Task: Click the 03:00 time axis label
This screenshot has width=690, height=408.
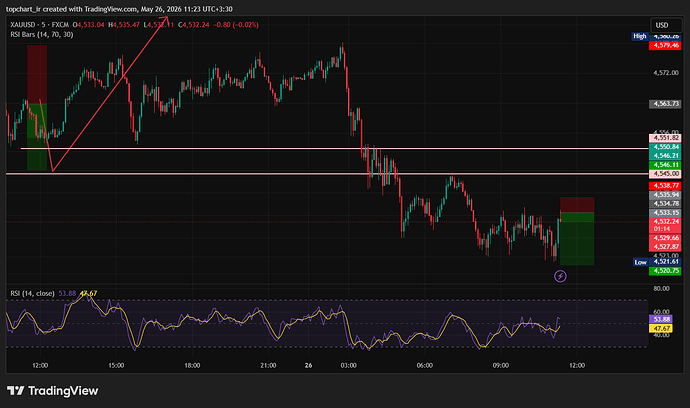Action: [349, 365]
